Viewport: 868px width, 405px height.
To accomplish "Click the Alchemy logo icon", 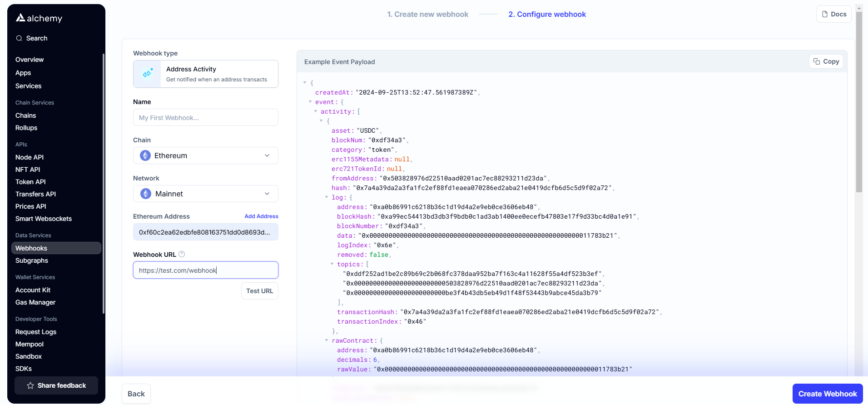I will pos(20,18).
